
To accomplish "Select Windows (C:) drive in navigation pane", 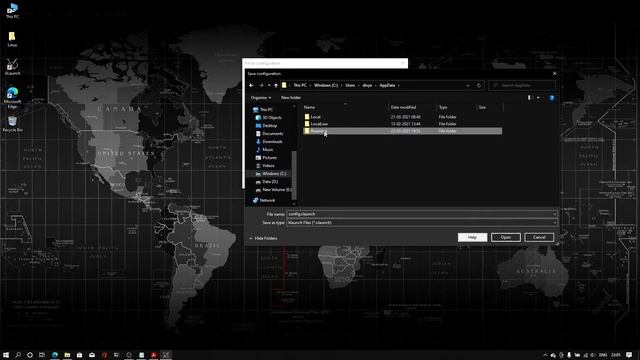I will [x=271, y=173].
